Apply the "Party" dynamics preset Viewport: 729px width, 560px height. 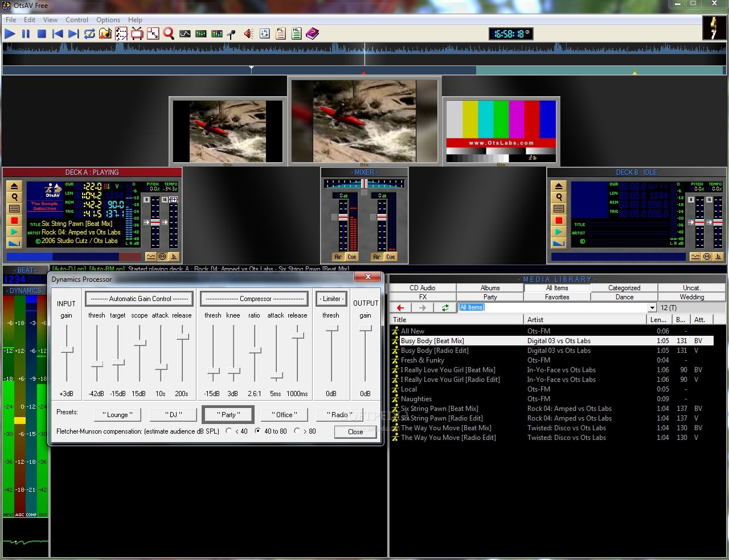pyautogui.click(x=229, y=415)
